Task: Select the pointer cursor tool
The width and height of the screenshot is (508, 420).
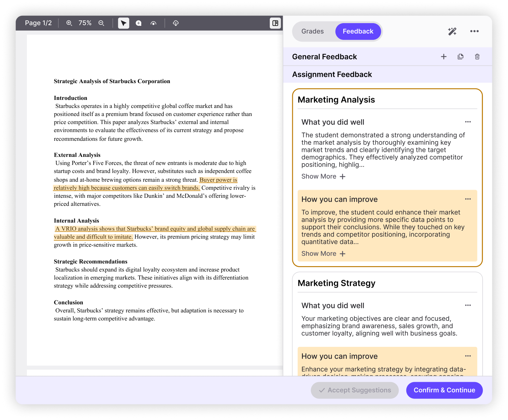Action: coord(123,23)
